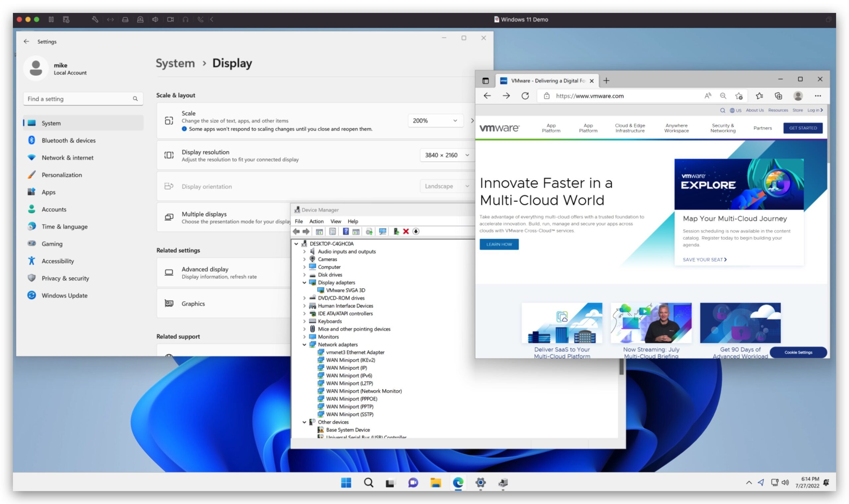Click the Now Streaming July briefing thumbnail
Viewport: 849px width, 504px height.
click(x=651, y=323)
